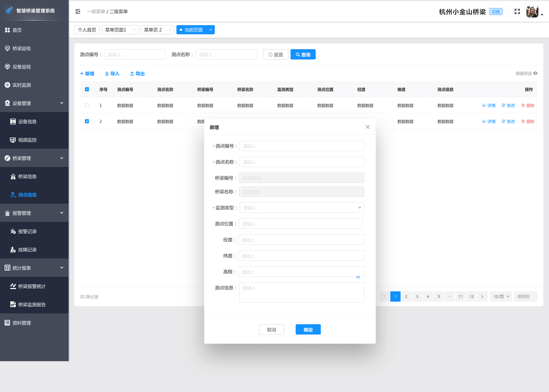The width and height of the screenshot is (549, 392).
Task: Collapse the 设备管理 sidebar menu
Action: point(34,103)
